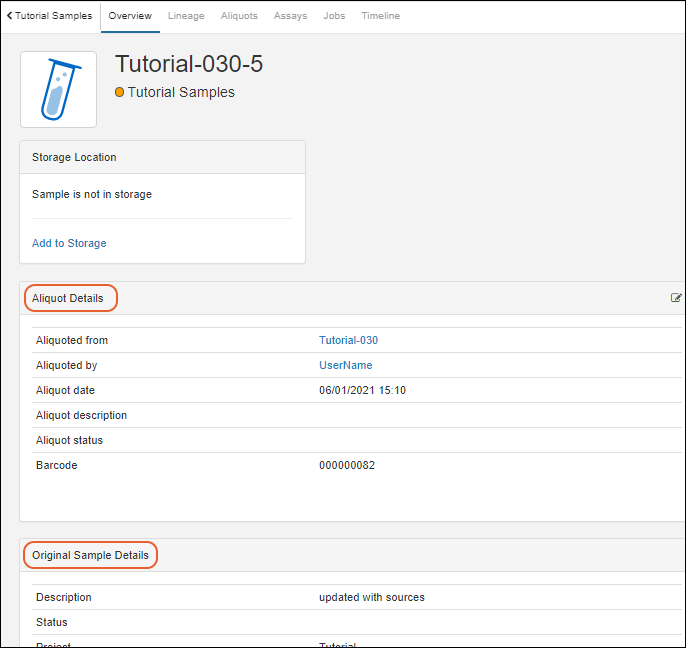This screenshot has height=648, width=686.
Task: Select the Assays tab
Action: [290, 16]
